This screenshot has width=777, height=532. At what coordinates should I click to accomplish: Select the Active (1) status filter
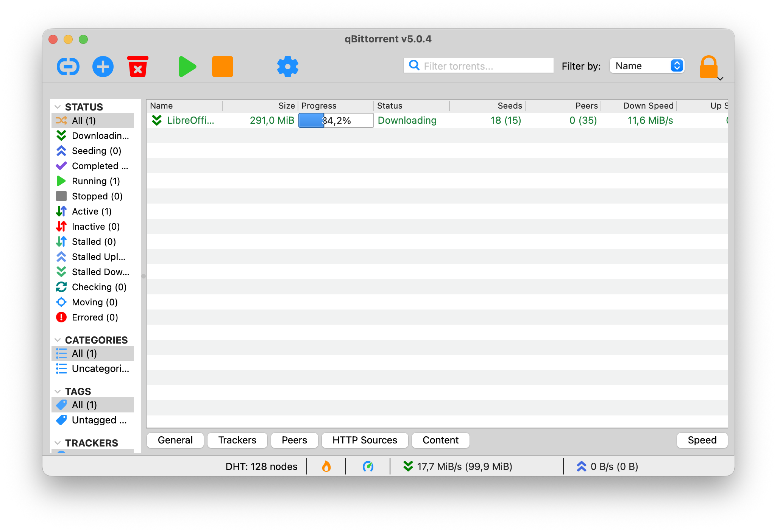pyautogui.click(x=93, y=212)
